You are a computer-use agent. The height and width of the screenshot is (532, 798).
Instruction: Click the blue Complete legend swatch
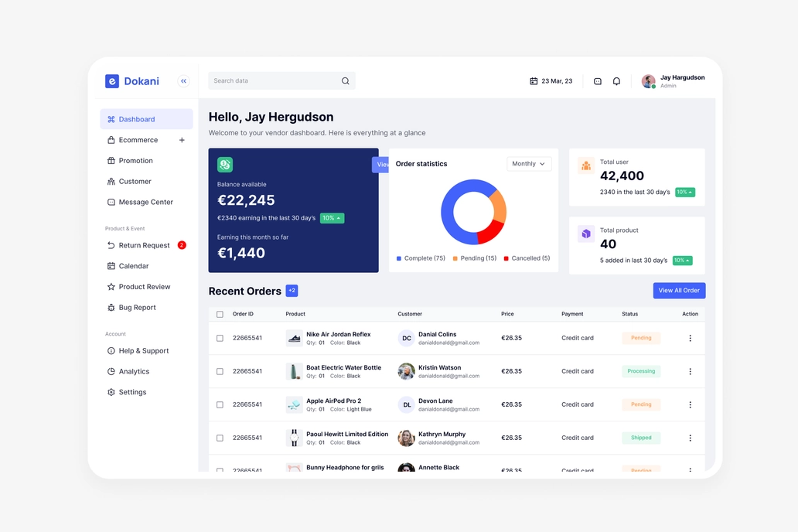click(399, 258)
